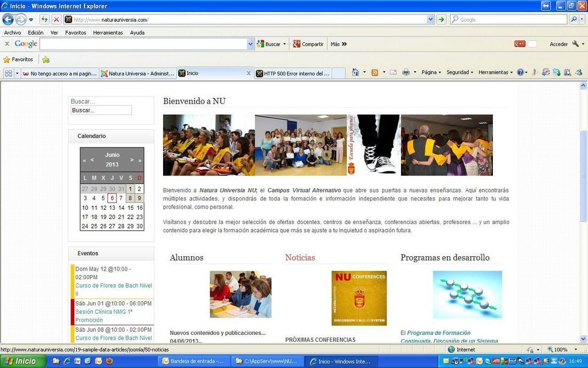
Task: Expand the Buscar button dropdown arrow
Action: (x=284, y=44)
